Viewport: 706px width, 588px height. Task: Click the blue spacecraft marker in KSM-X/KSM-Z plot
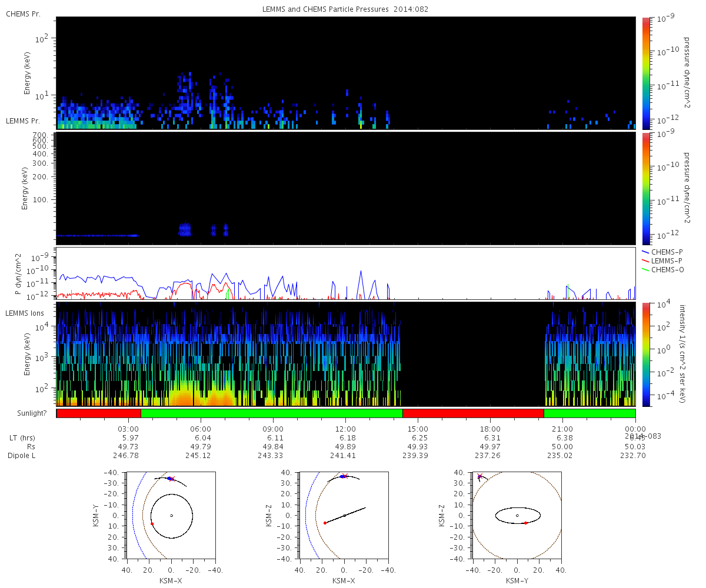coord(342,476)
